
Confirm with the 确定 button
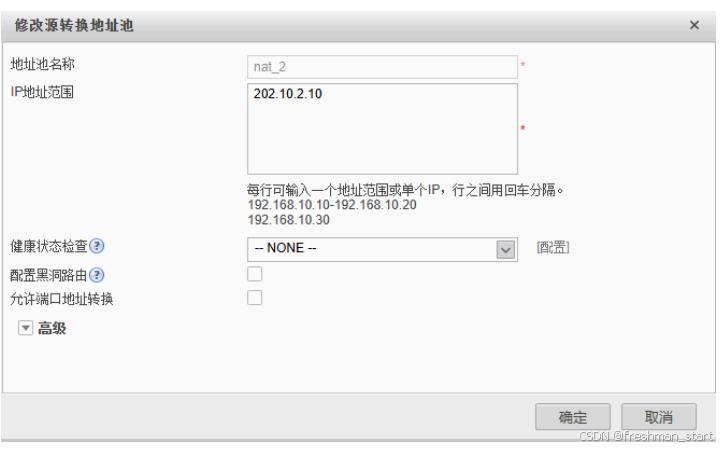[573, 417]
